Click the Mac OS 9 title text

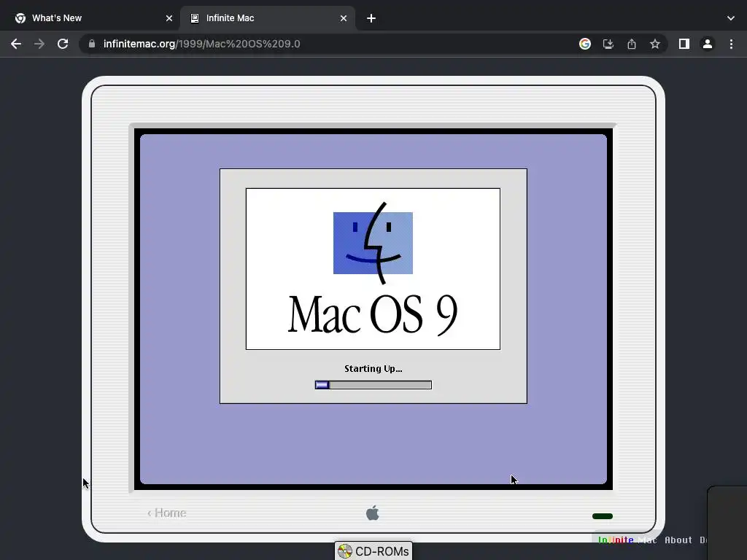pos(373,315)
